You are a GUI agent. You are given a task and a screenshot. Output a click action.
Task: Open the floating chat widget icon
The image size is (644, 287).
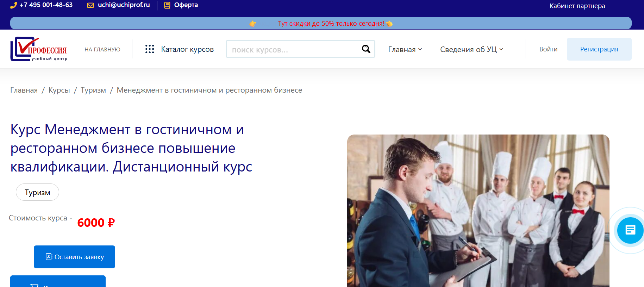(630, 230)
